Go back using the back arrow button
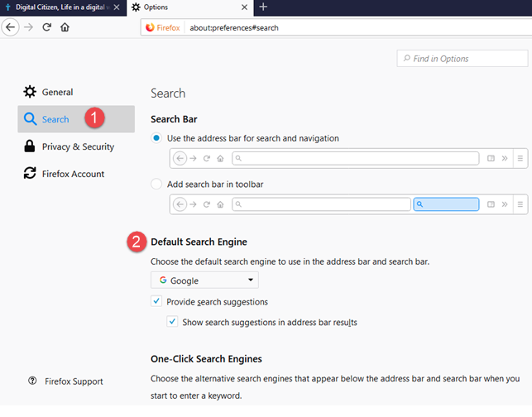 (11, 27)
